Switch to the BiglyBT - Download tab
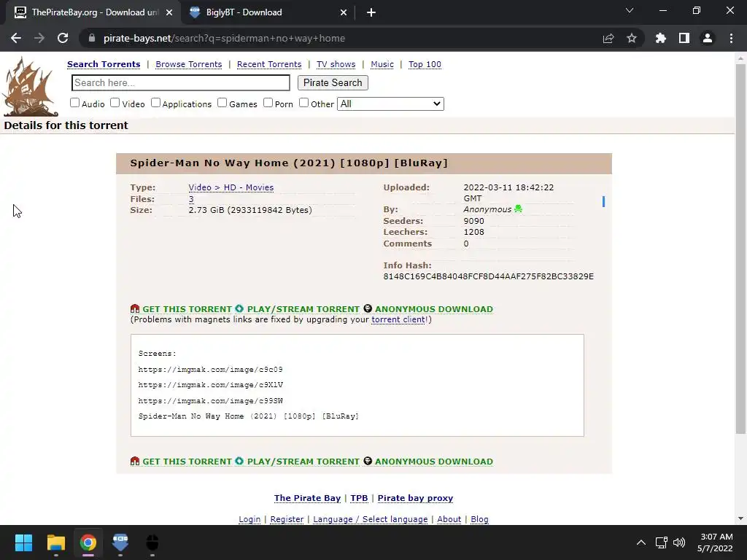This screenshot has height=560, width=747. [x=267, y=12]
